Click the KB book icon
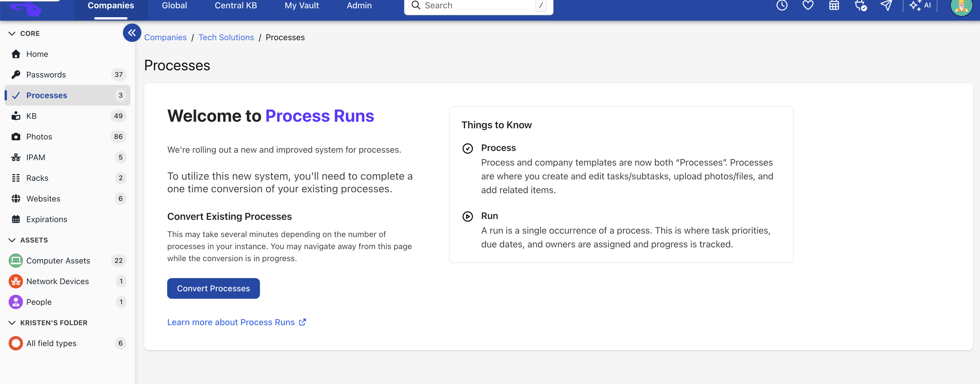Viewport: 980px width, 384px height. [x=16, y=116]
